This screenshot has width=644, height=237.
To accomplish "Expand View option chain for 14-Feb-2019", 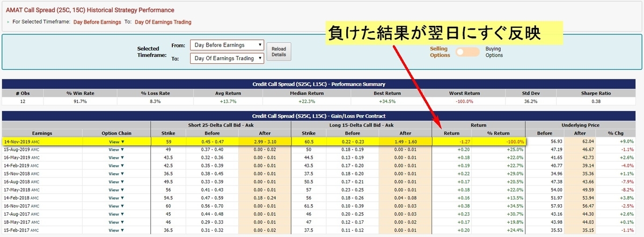I will click(x=116, y=165).
